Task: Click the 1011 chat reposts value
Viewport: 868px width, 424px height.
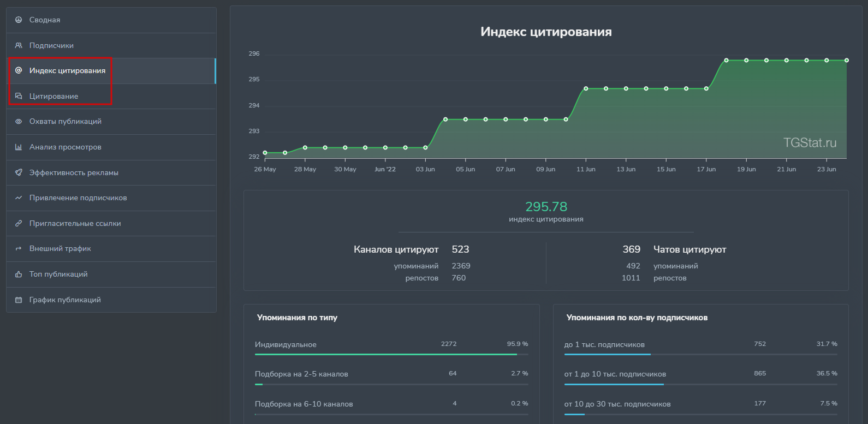Action: [x=631, y=278]
